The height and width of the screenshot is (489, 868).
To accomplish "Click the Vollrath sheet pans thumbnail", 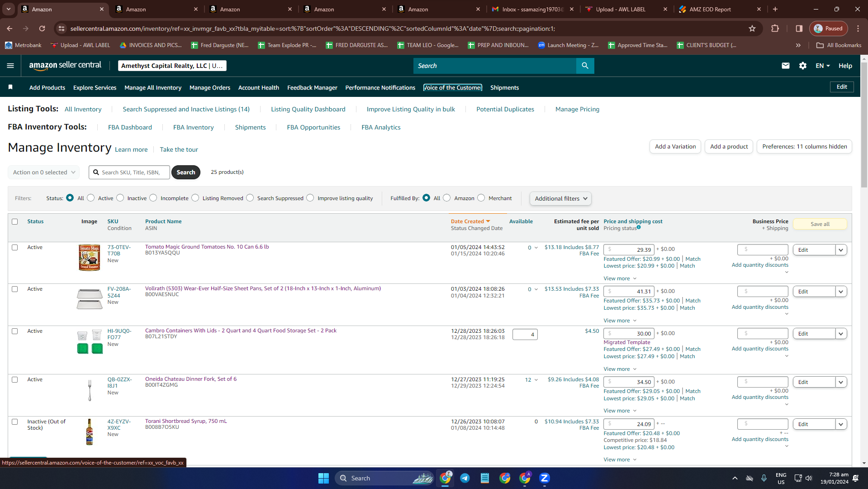I will click(x=90, y=299).
